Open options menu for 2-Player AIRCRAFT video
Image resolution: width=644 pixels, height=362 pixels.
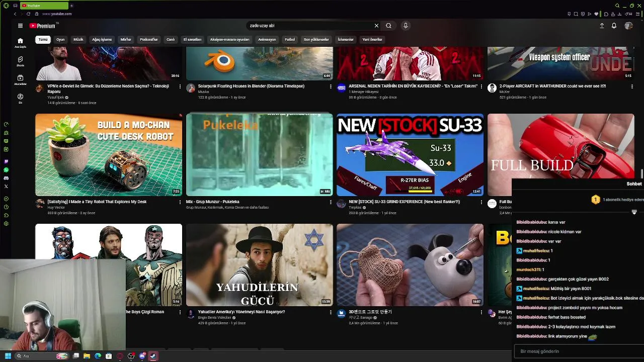click(632, 86)
